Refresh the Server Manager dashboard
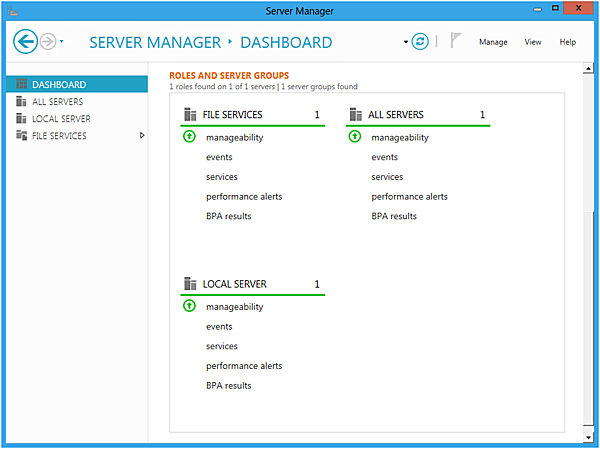 pos(421,42)
